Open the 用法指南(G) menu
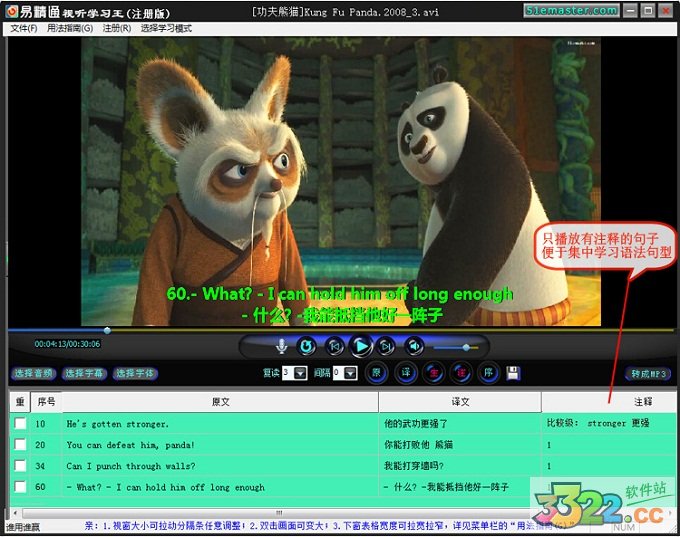Viewport: 680px width, 537px height. pyautogui.click(x=70, y=29)
